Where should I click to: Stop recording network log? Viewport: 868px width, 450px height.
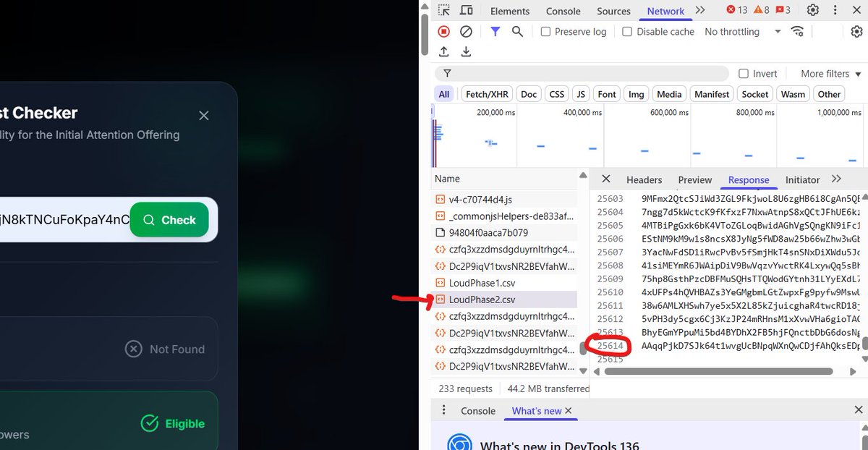pos(443,31)
